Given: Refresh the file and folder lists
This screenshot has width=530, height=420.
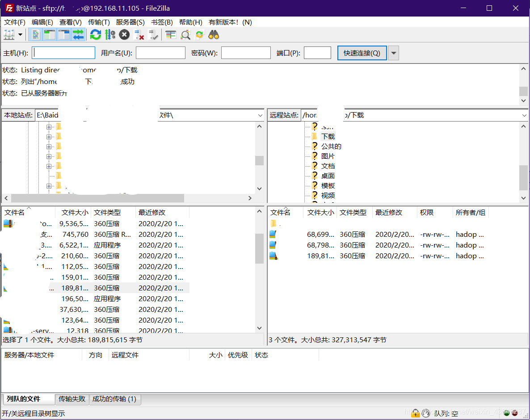Looking at the screenshot, I should coord(96,34).
